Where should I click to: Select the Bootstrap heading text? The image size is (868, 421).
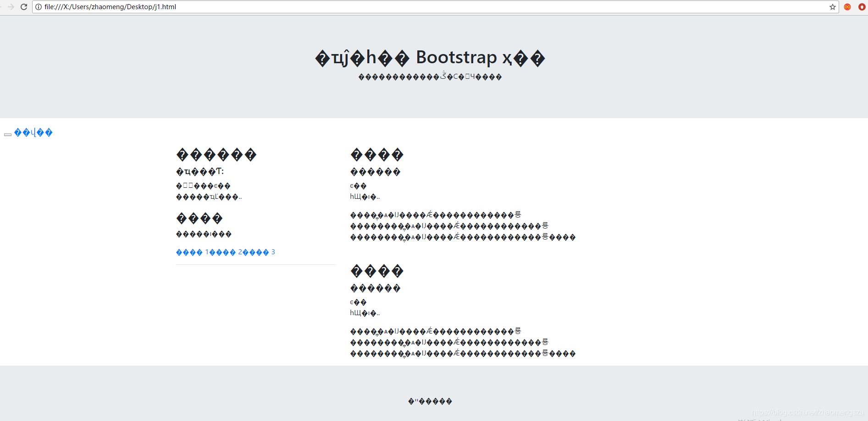(x=430, y=58)
